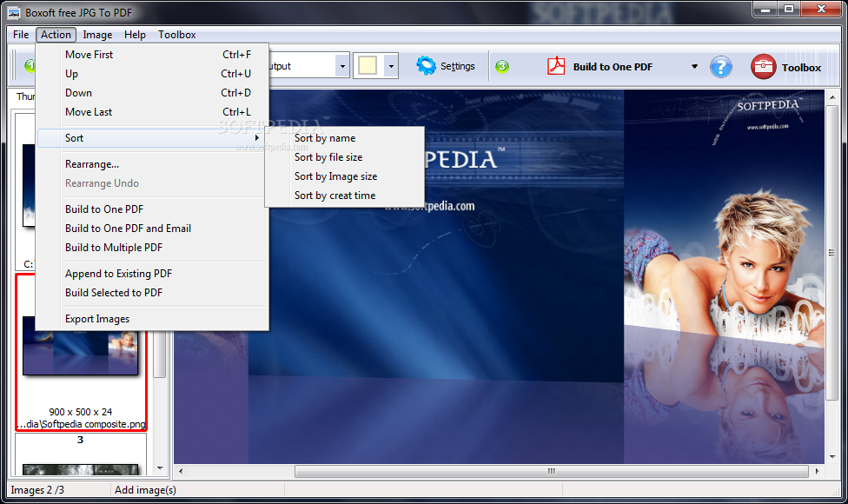848x504 pixels.
Task: Click the Build to One PDF toolbar button
Action: point(613,67)
